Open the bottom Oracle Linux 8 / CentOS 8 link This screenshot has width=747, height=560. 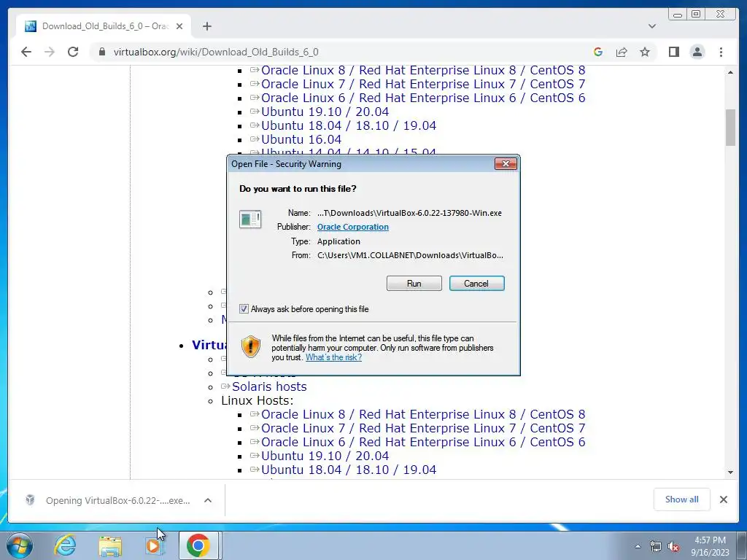coord(423,414)
